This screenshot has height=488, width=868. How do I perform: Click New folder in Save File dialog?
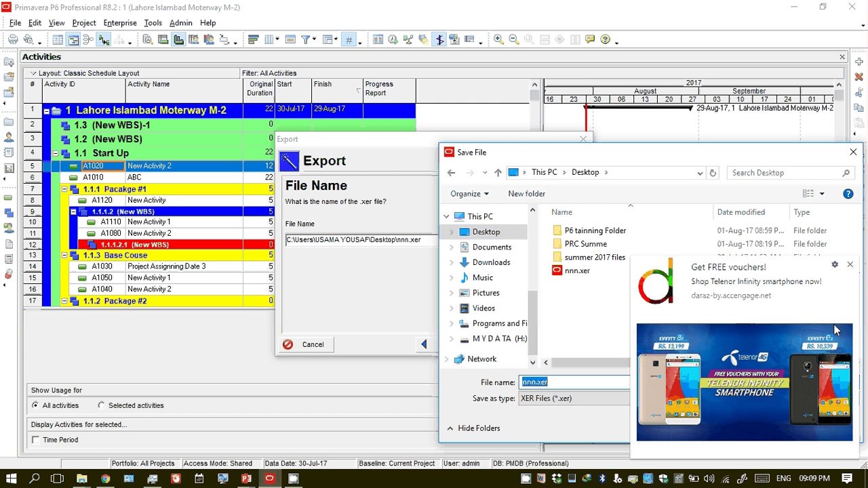pyautogui.click(x=527, y=194)
